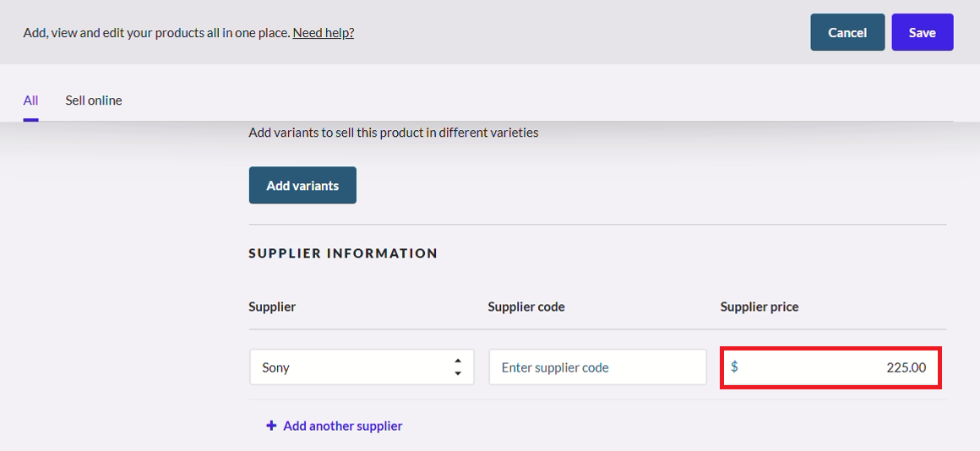980x451 pixels.
Task: Switch to the Sell online tab
Action: tap(94, 100)
